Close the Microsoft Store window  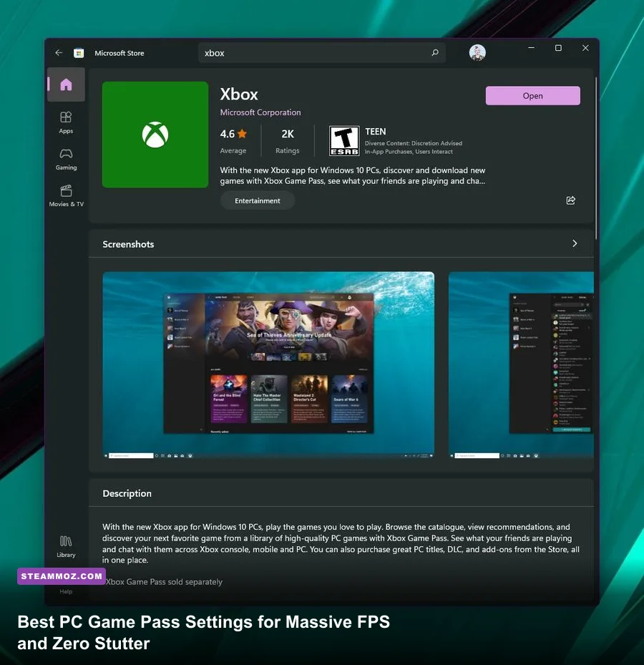[585, 48]
